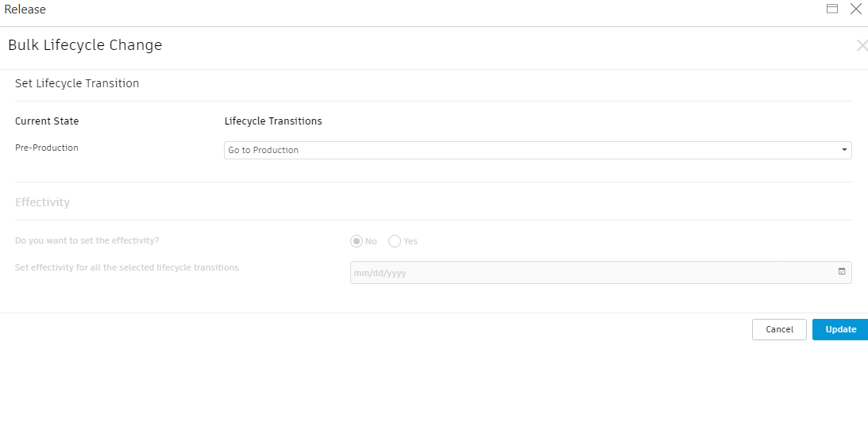868x422 pixels.
Task: Click the Pre-Production state text
Action: (47, 148)
